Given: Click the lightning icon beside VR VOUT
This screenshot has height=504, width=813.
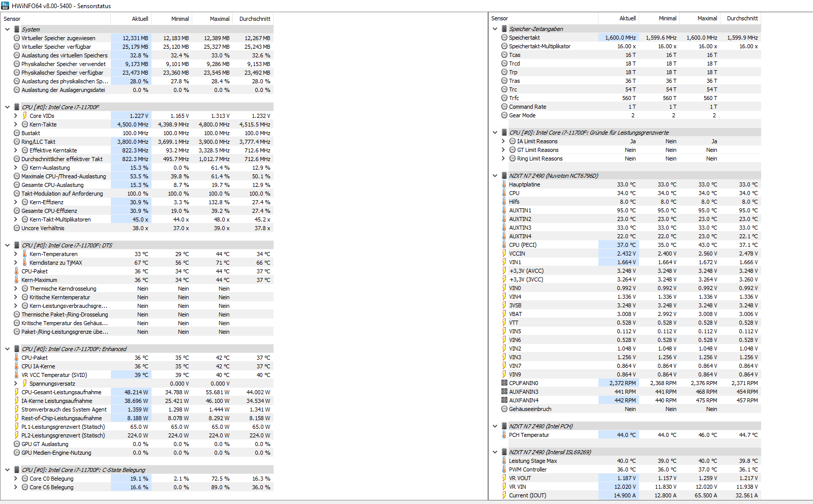Looking at the screenshot, I should [x=504, y=478].
